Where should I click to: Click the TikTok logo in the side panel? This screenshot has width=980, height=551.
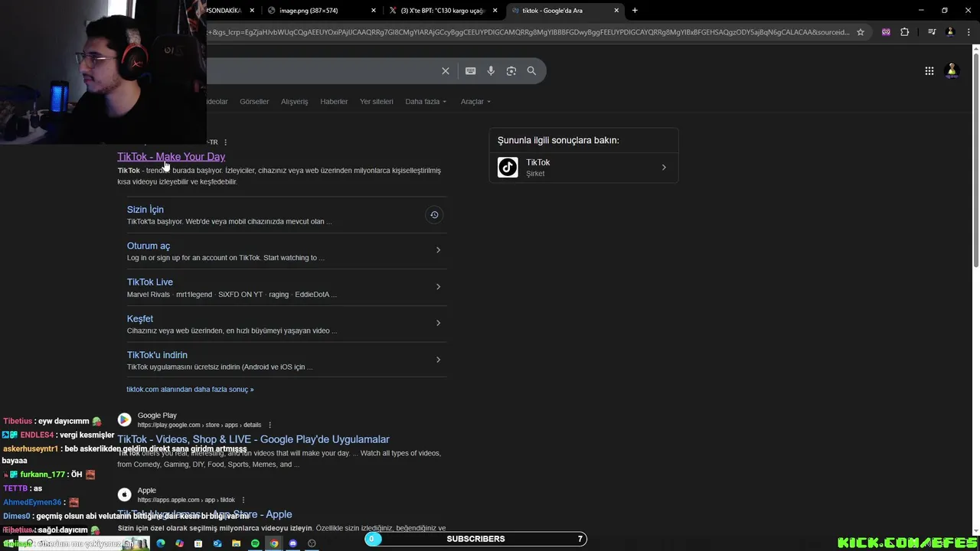[x=508, y=168]
